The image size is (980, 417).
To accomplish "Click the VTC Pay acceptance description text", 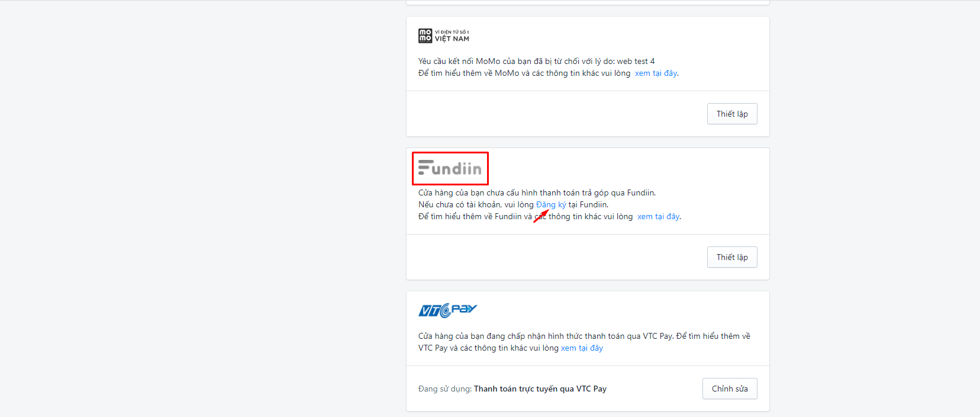I will 584,342.
